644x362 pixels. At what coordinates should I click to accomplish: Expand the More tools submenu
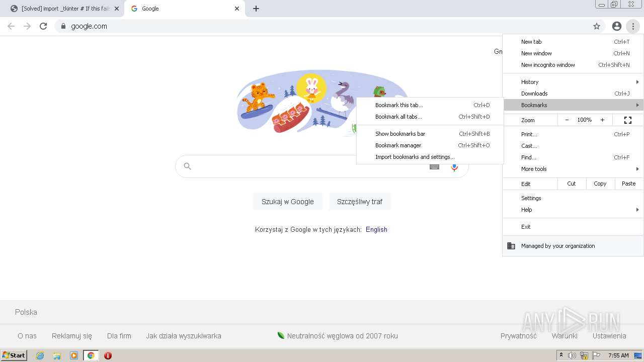pyautogui.click(x=573, y=169)
